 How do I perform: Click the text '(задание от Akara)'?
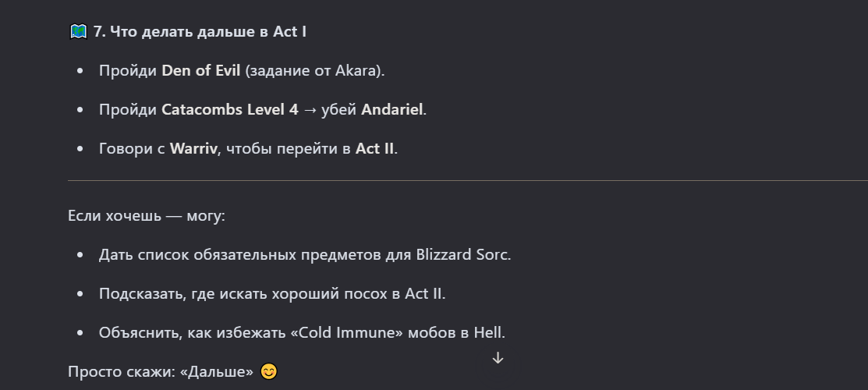314,72
